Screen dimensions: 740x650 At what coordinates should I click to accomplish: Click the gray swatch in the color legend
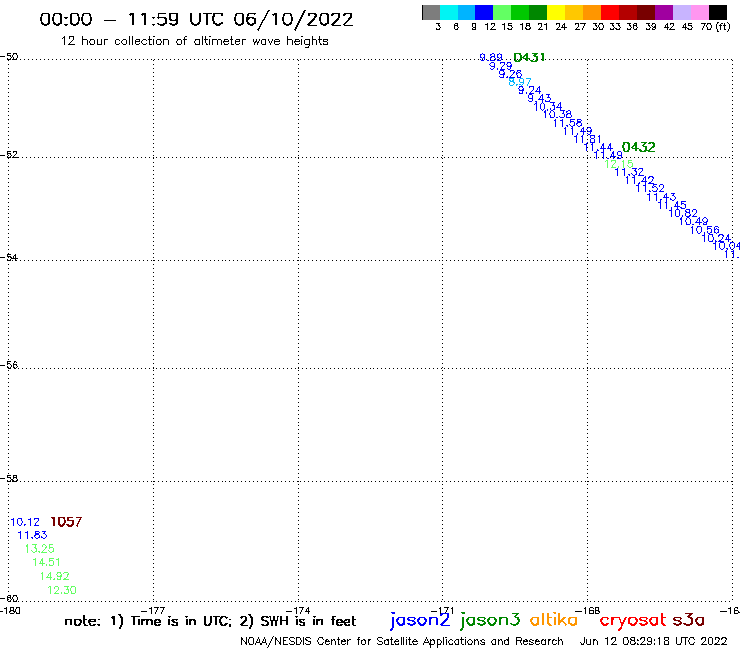431,12
